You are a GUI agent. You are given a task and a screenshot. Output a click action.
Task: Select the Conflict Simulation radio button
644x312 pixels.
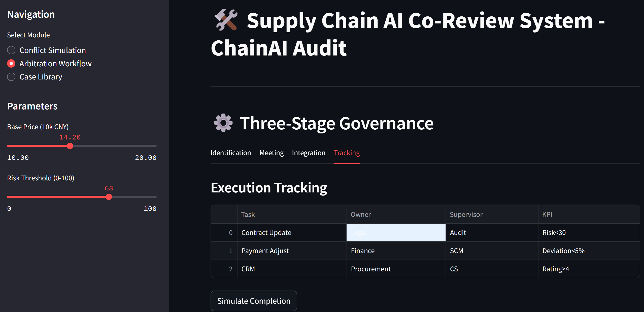[x=11, y=50]
